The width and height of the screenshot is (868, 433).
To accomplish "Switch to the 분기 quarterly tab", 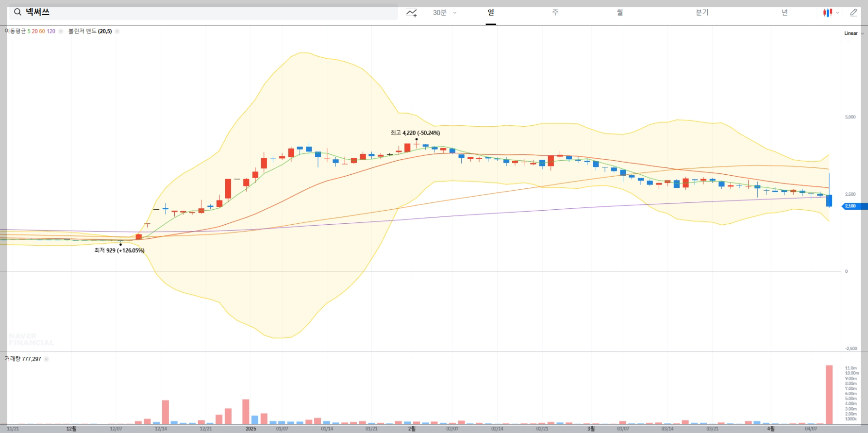I will (x=702, y=13).
